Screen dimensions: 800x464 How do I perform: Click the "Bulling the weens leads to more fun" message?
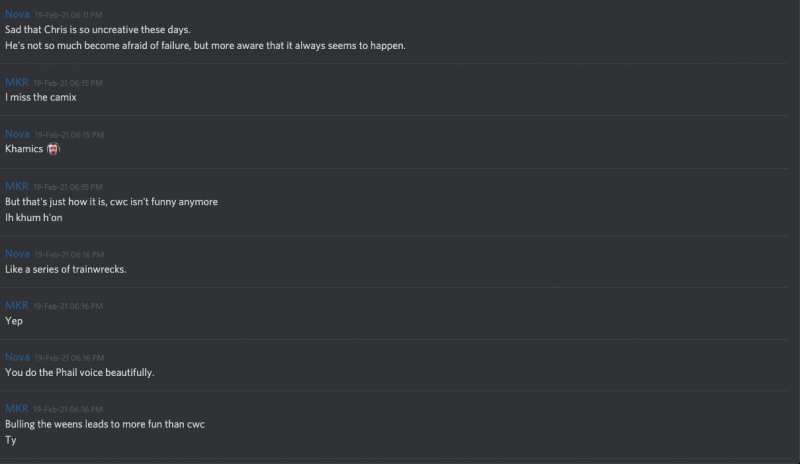(x=105, y=424)
